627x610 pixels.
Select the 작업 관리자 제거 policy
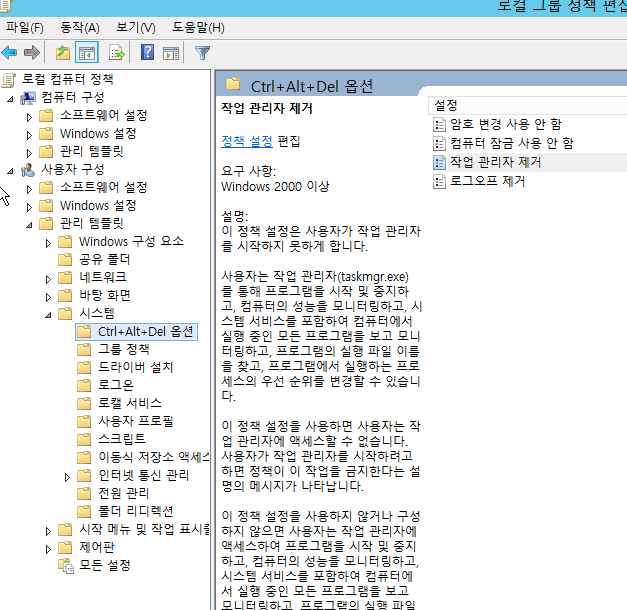495,162
